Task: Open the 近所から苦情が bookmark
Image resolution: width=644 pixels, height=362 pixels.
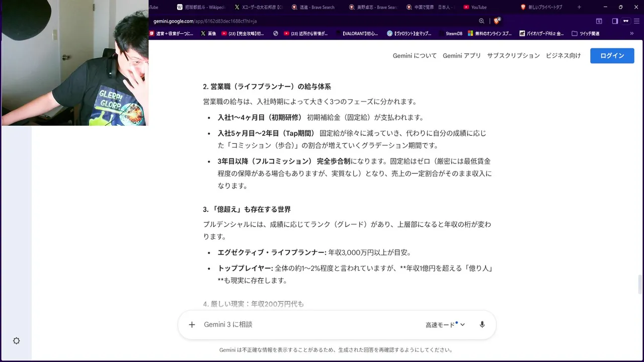Action: pyautogui.click(x=306, y=34)
